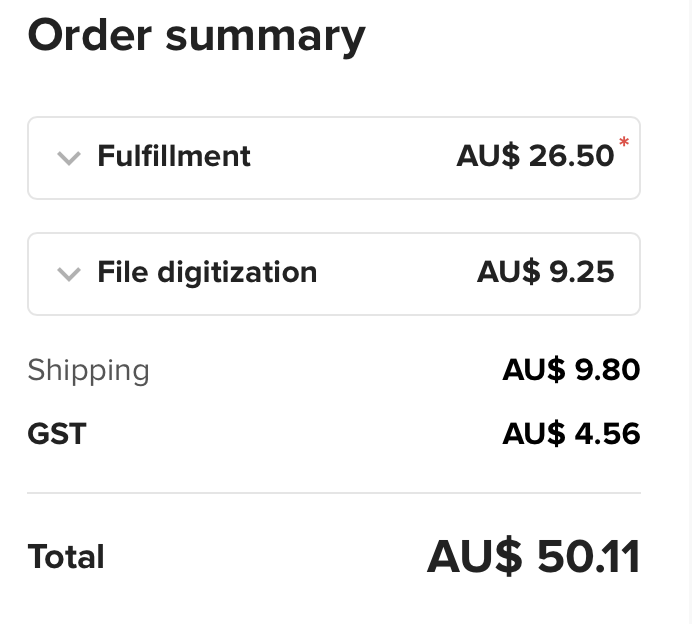This screenshot has width=692, height=624.
Task: Select the AU$ 9.25 file digitization amount
Action: click(546, 272)
